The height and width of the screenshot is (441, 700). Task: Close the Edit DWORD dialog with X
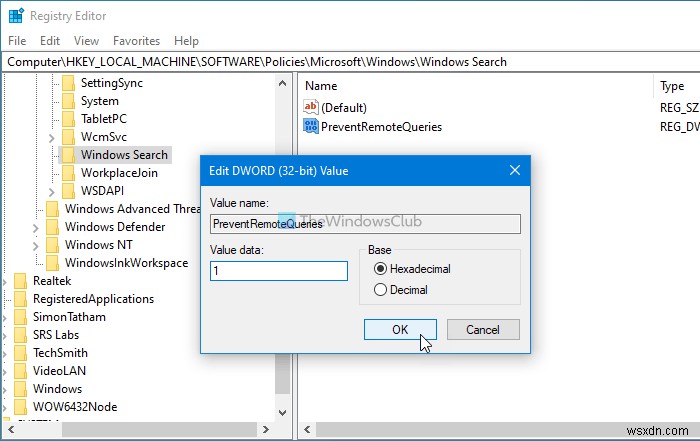[515, 171]
